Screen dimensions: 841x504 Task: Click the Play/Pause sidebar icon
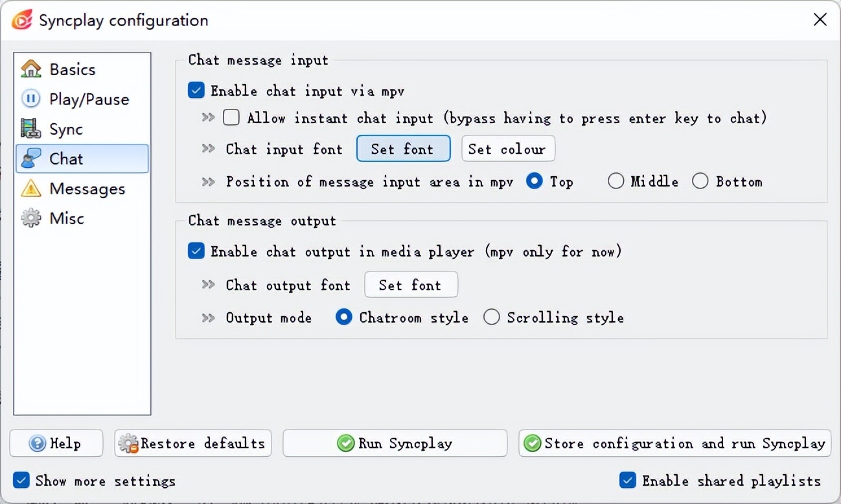[30, 98]
